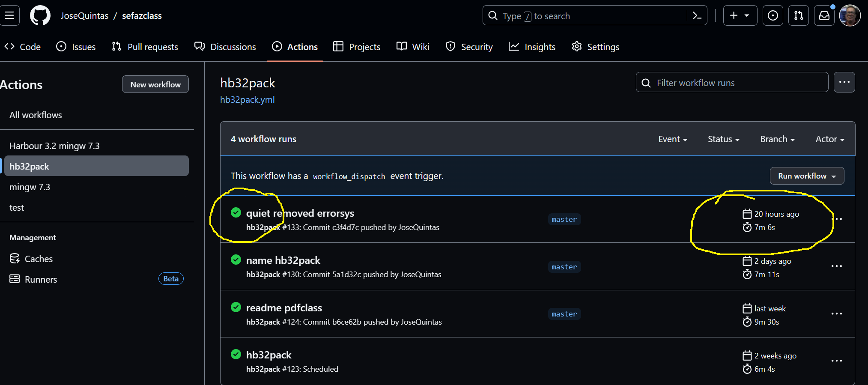Switch to the Pull requests tab
This screenshot has width=868, height=385.
click(145, 47)
